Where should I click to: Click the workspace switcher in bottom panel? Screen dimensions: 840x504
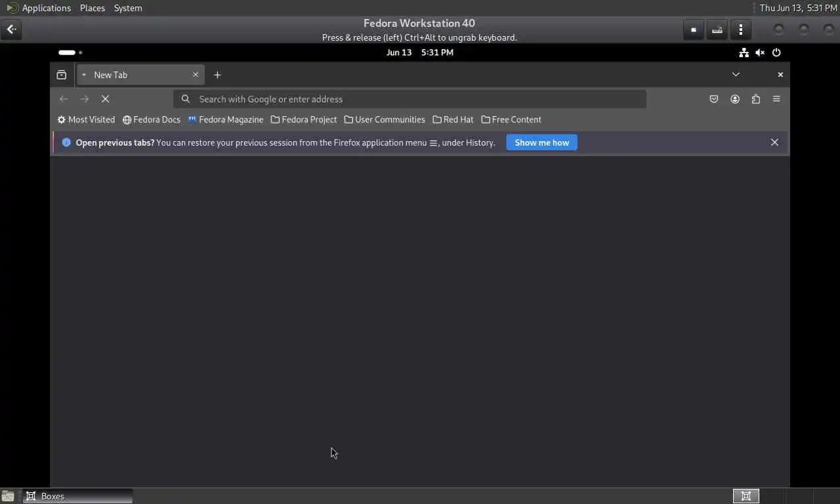pyautogui.click(x=746, y=496)
